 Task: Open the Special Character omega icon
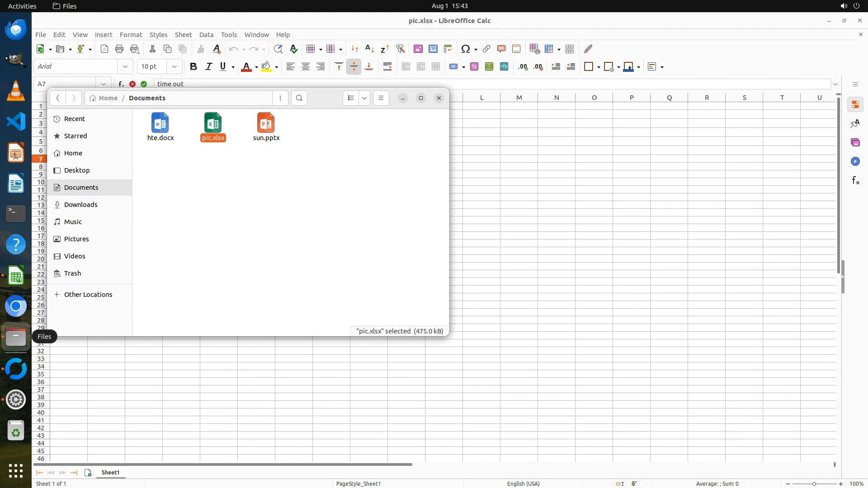[x=465, y=49]
